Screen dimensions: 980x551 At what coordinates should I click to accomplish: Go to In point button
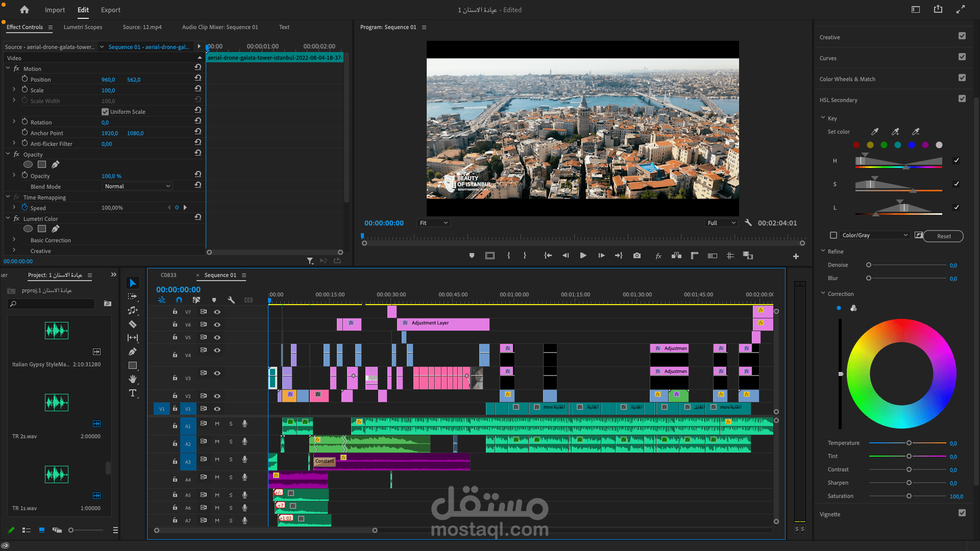pos(548,256)
